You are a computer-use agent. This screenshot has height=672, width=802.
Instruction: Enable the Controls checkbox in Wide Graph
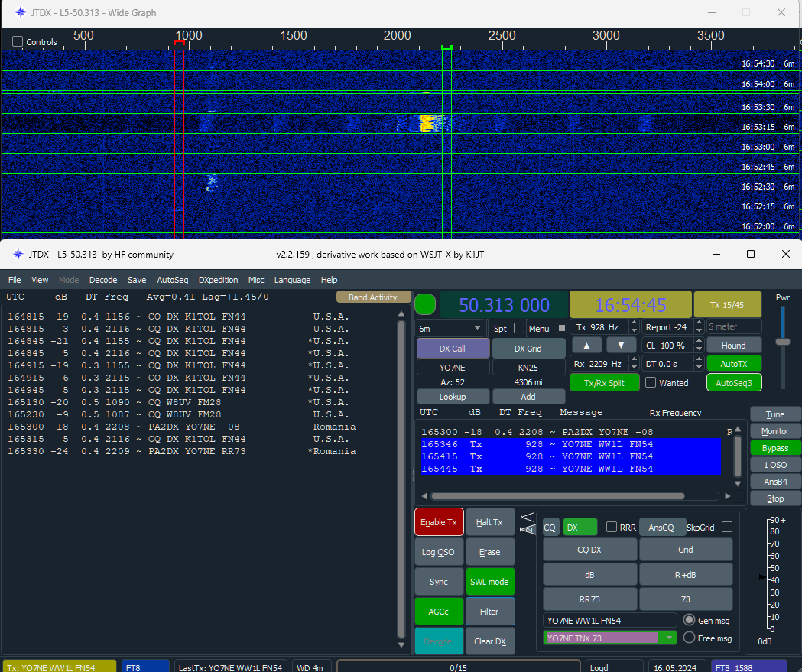(x=18, y=41)
